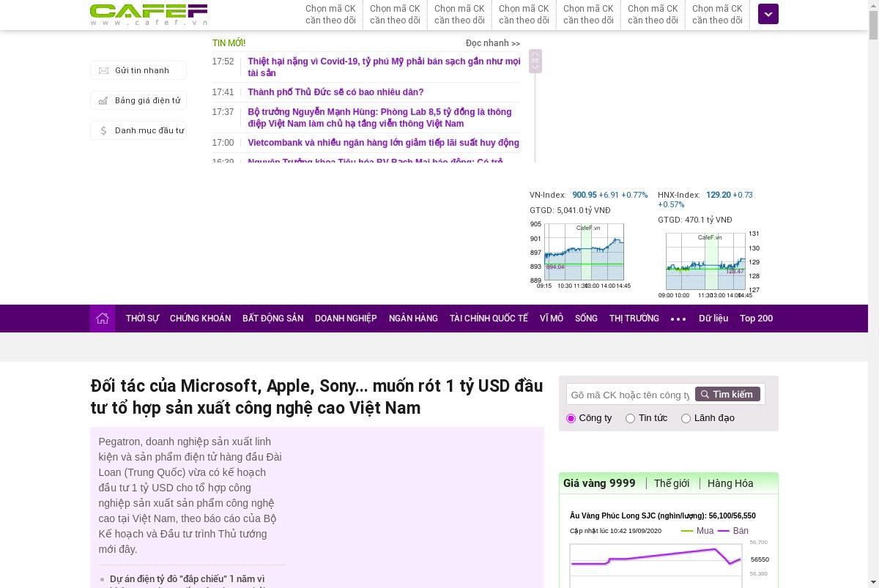Click Cập nhật lúc 10:42 19/09/2020 text

click(x=615, y=531)
